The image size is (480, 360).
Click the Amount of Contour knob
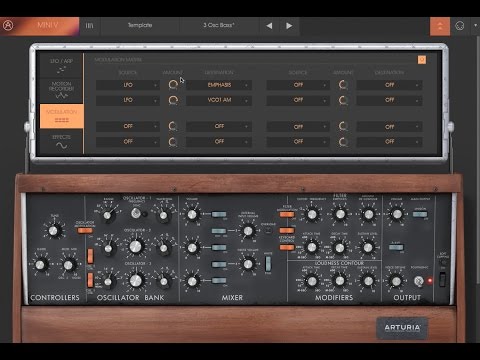point(368,214)
